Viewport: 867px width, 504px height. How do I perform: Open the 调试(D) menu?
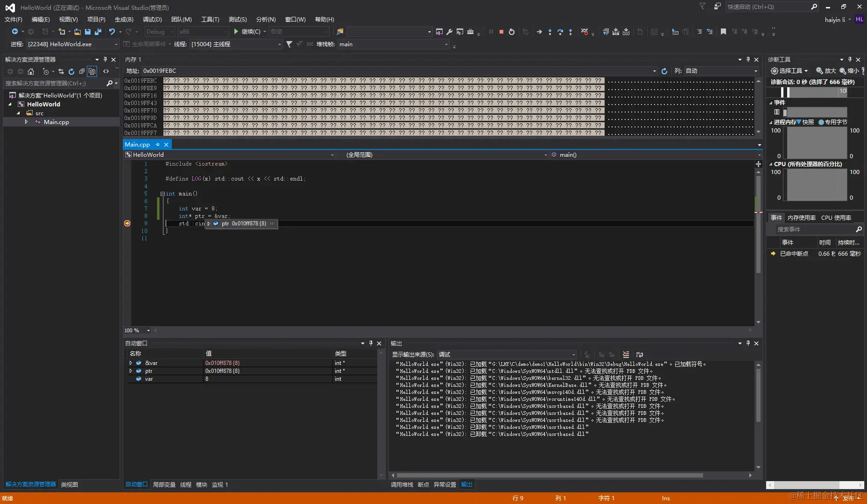(x=152, y=19)
